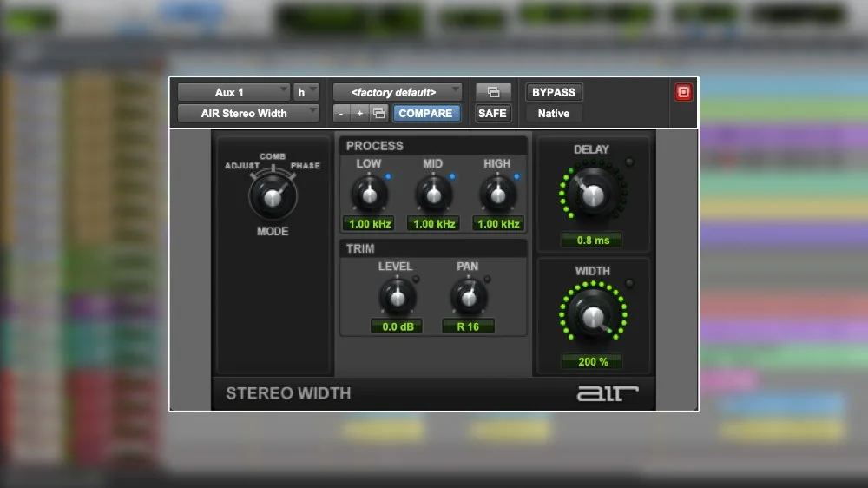The width and height of the screenshot is (868, 488).
Task: Select COMB mode label
Action: (273, 156)
